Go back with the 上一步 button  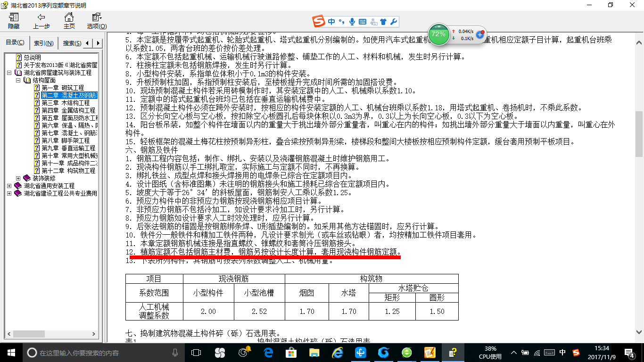41,21
